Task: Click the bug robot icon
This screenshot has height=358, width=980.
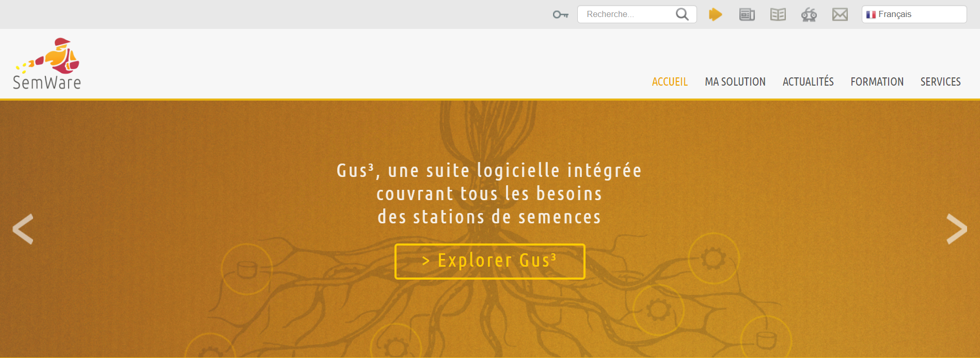Action: click(809, 14)
